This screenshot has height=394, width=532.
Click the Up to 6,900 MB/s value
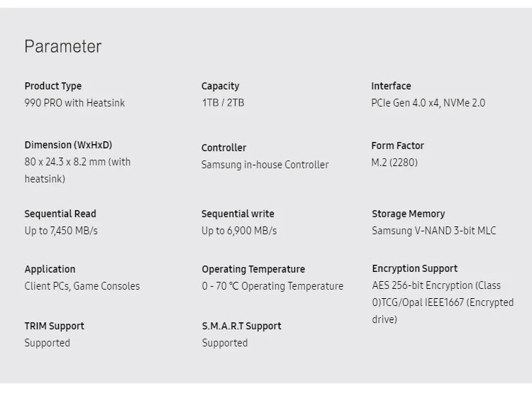tap(239, 231)
